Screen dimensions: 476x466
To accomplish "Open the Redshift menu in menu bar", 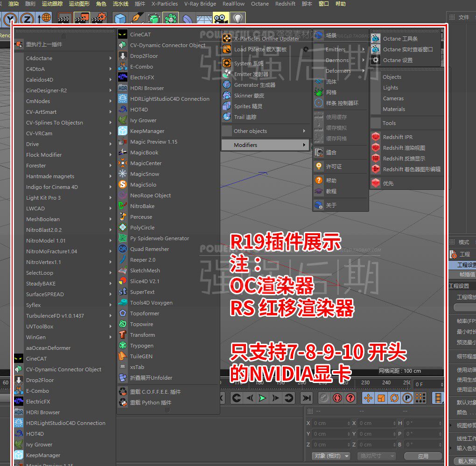I will [285, 4].
